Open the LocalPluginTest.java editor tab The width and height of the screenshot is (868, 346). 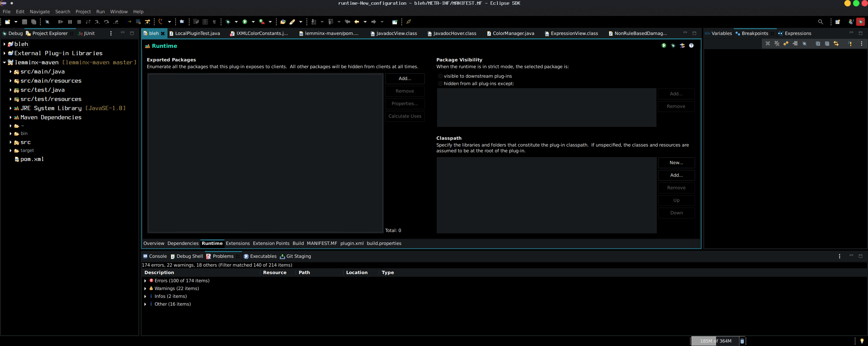tap(195, 33)
